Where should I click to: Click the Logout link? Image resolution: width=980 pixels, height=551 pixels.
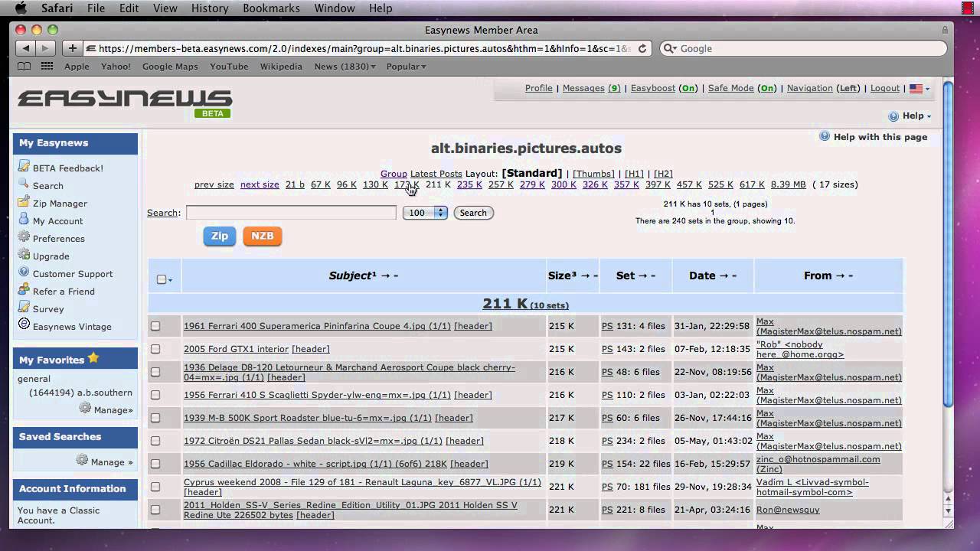884,88
